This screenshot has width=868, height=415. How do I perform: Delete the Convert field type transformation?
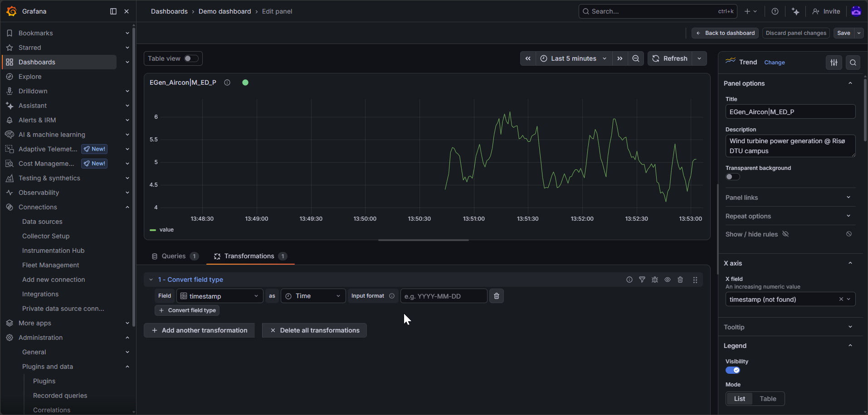coord(680,280)
